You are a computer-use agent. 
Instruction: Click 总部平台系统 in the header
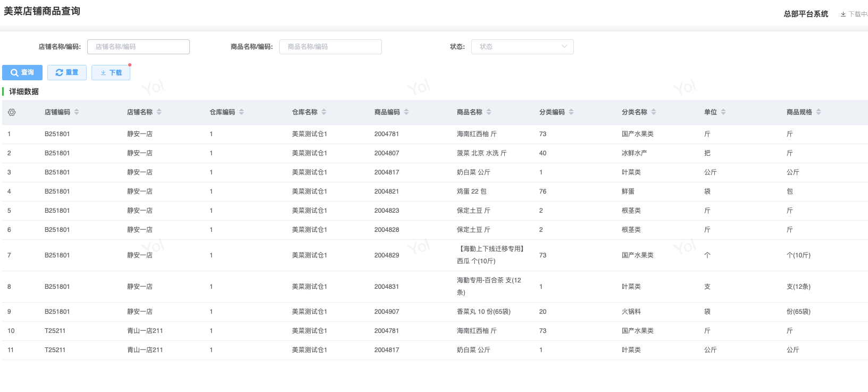click(805, 14)
